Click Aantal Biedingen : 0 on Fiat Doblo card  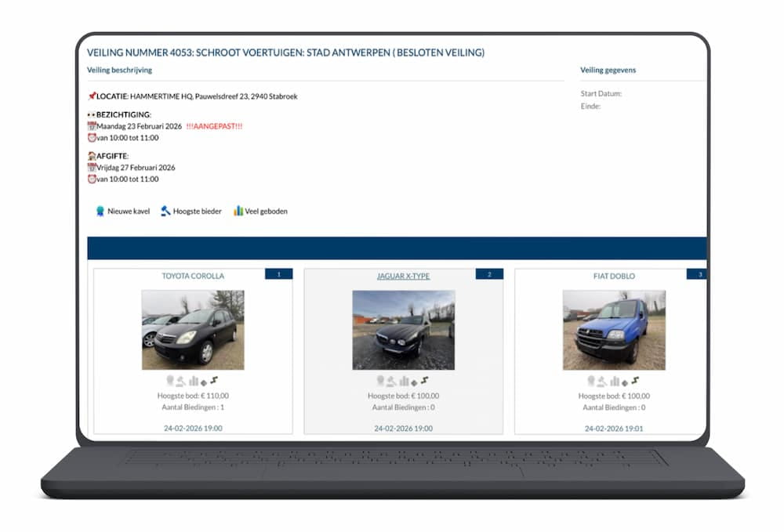614,407
